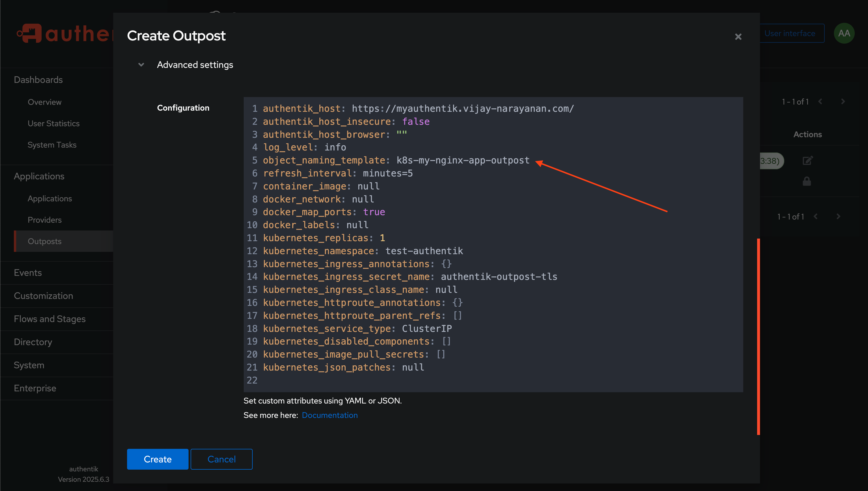Close the Create Outpost dialog
The image size is (868, 491).
pos(738,36)
